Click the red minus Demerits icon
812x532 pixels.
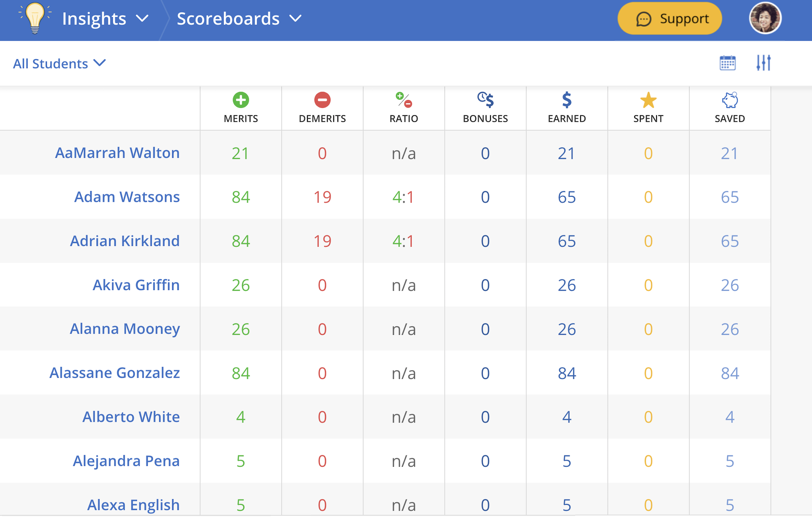click(x=322, y=100)
